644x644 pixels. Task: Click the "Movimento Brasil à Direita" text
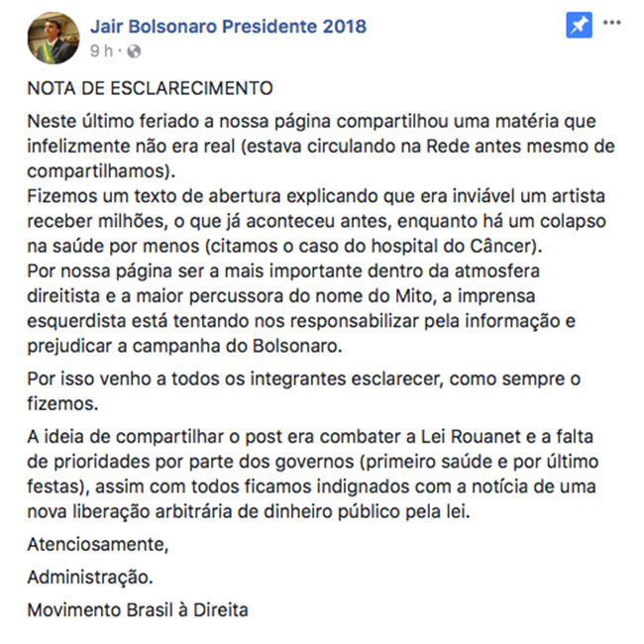click(x=138, y=608)
